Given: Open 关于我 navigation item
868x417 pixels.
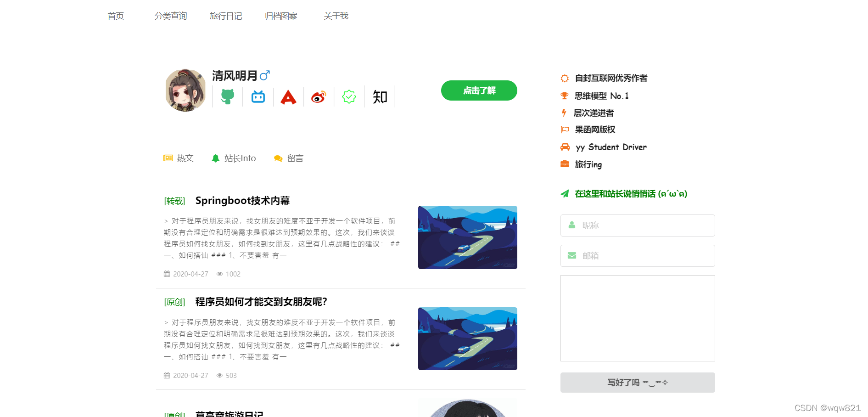Looking at the screenshot, I should tap(336, 16).
